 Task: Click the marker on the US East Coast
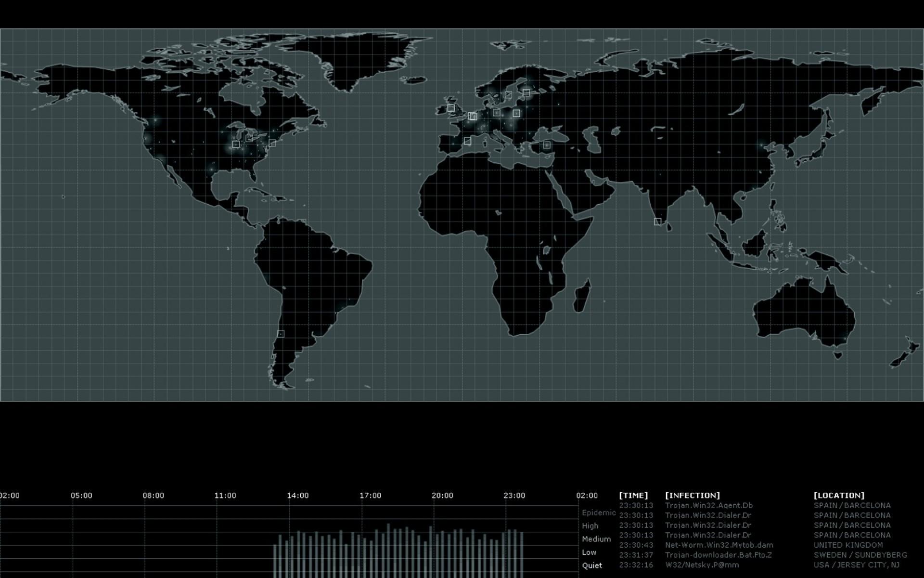coord(272,143)
